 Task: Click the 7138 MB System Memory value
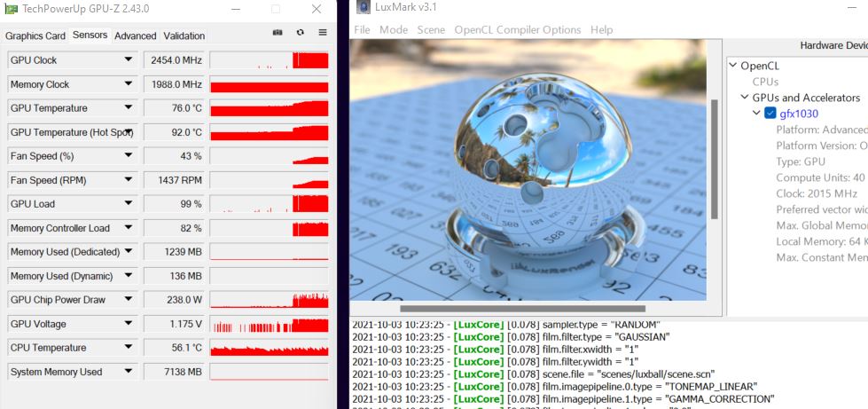[174, 372]
